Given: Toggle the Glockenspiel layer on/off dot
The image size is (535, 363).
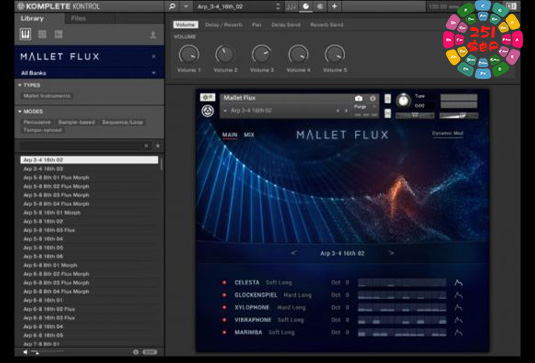Looking at the screenshot, I should coord(224,295).
